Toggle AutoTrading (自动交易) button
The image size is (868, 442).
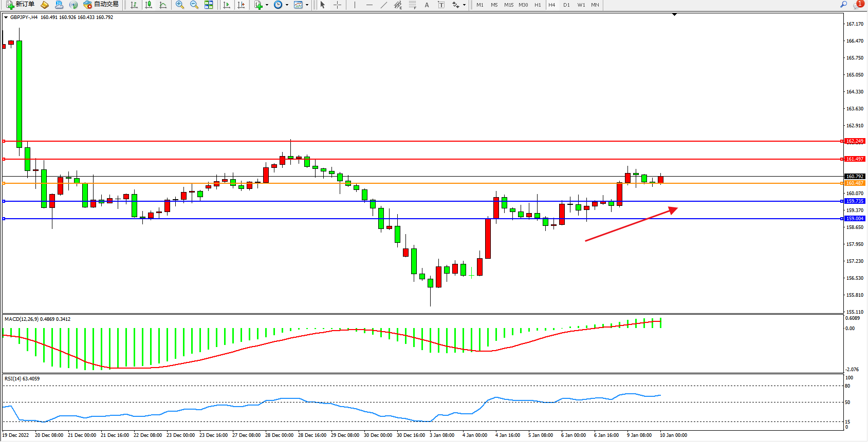(101, 5)
